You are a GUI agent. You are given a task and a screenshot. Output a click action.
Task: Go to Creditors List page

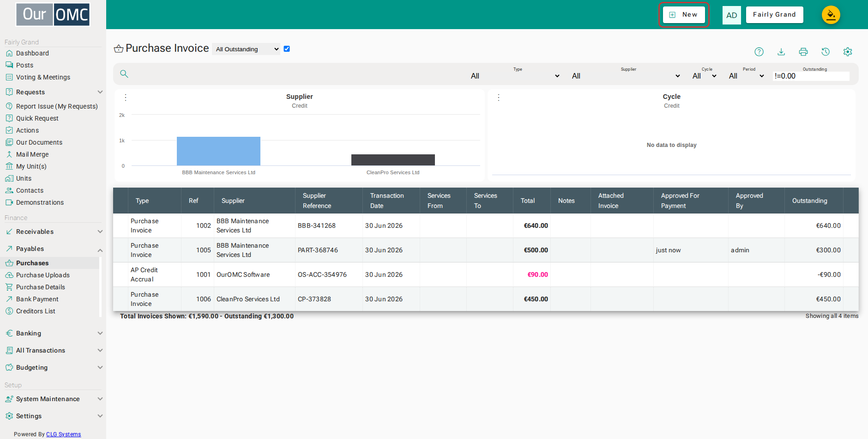(x=36, y=311)
